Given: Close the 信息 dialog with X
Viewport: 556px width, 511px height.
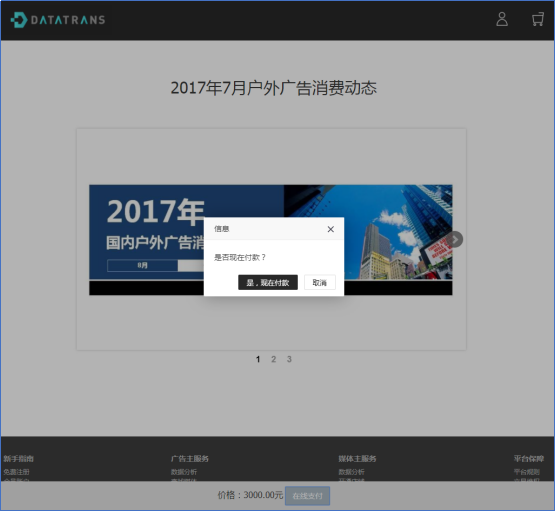Looking at the screenshot, I should (330, 229).
